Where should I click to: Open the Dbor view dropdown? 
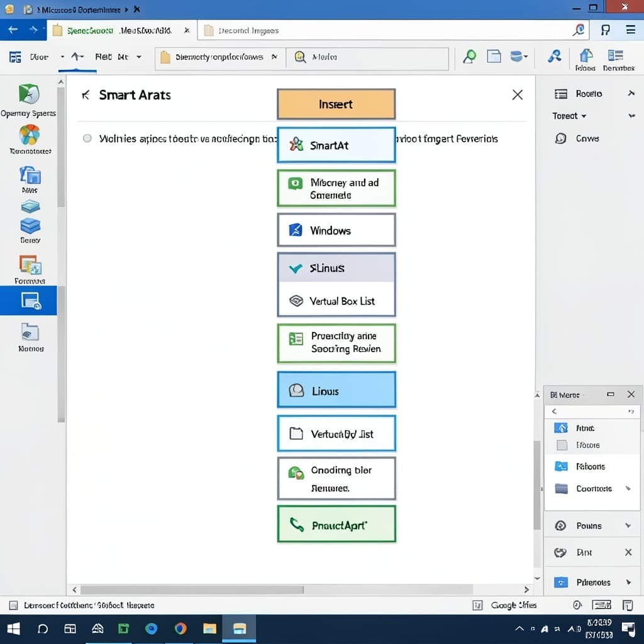[62, 57]
